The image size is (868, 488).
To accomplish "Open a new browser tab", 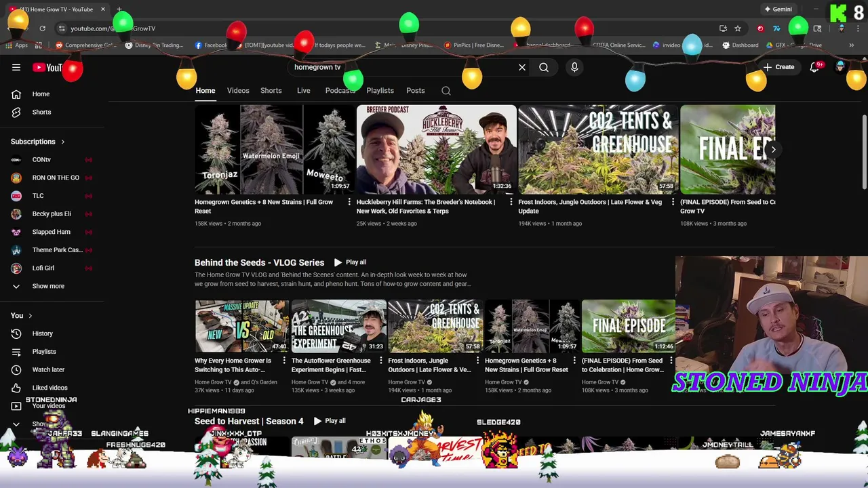I will click(119, 9).
